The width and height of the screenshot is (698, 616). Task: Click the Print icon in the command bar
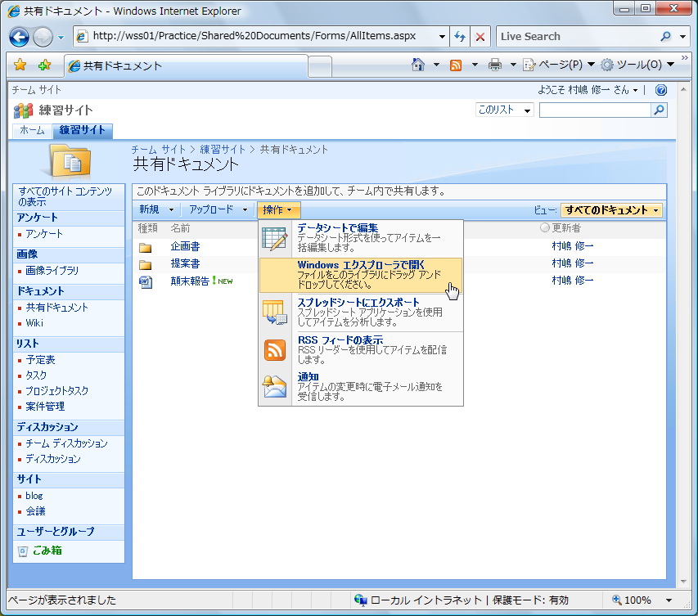click(495, 65)
